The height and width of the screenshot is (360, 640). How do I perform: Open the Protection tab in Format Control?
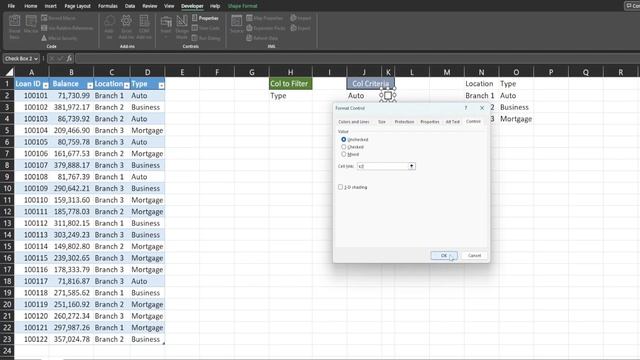404,122
